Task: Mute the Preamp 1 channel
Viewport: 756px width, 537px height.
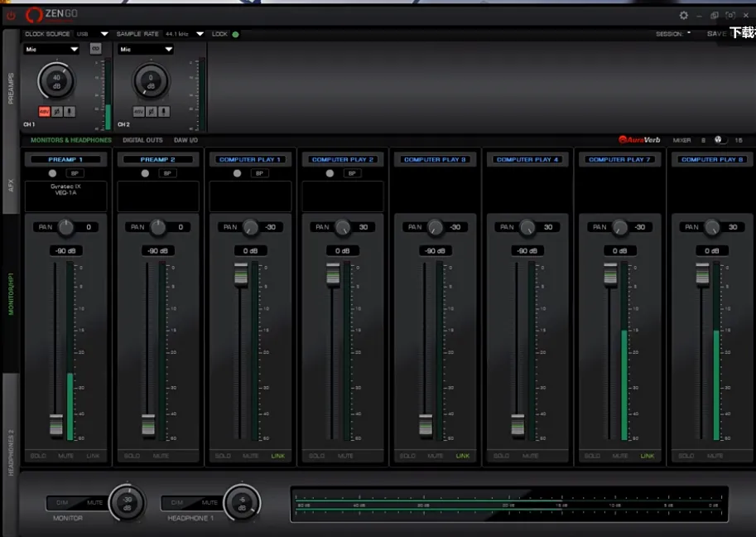Action: 65,456
